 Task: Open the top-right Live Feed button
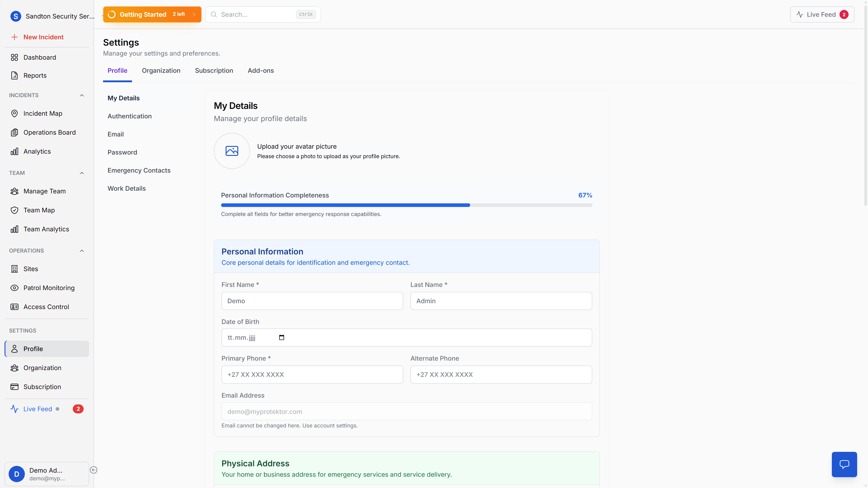point(822,14)
